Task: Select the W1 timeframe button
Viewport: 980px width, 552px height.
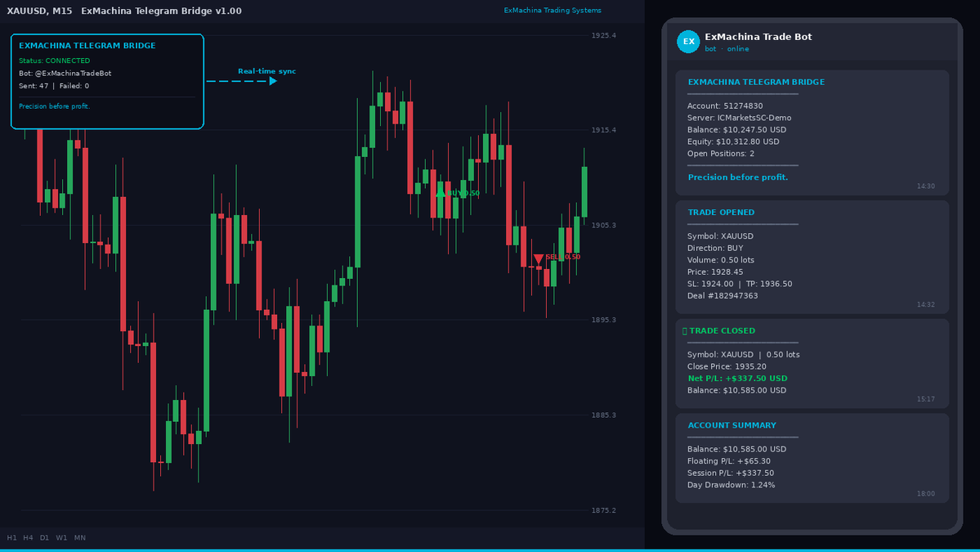Action: tap(61, 537)
